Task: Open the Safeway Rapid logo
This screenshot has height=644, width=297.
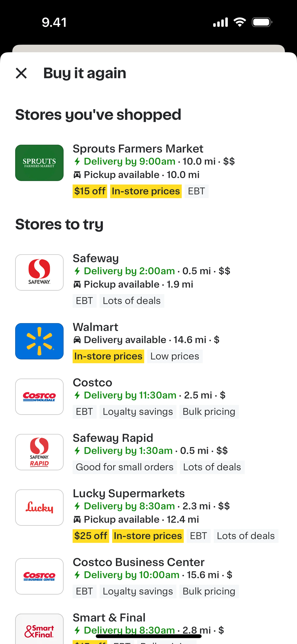Action: click(39, 452)
